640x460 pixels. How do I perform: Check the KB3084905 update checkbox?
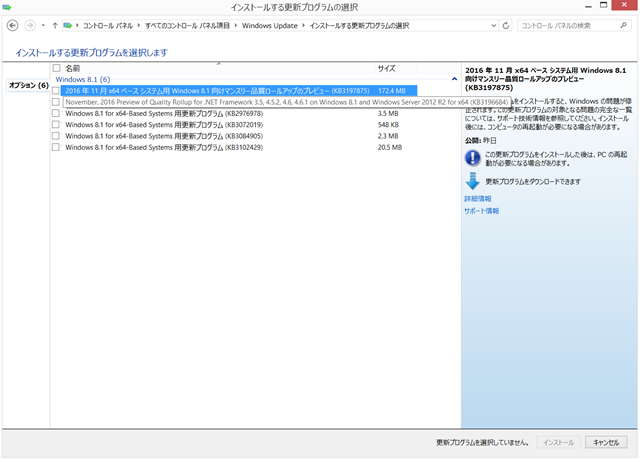coord(56,136)
